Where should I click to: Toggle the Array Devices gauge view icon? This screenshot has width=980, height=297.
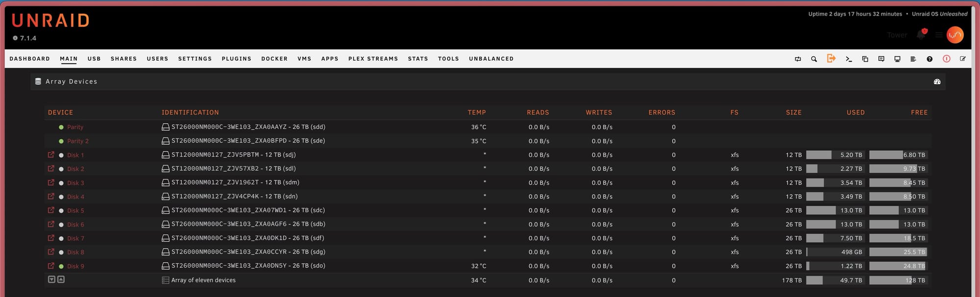click(x=937, y=82)
